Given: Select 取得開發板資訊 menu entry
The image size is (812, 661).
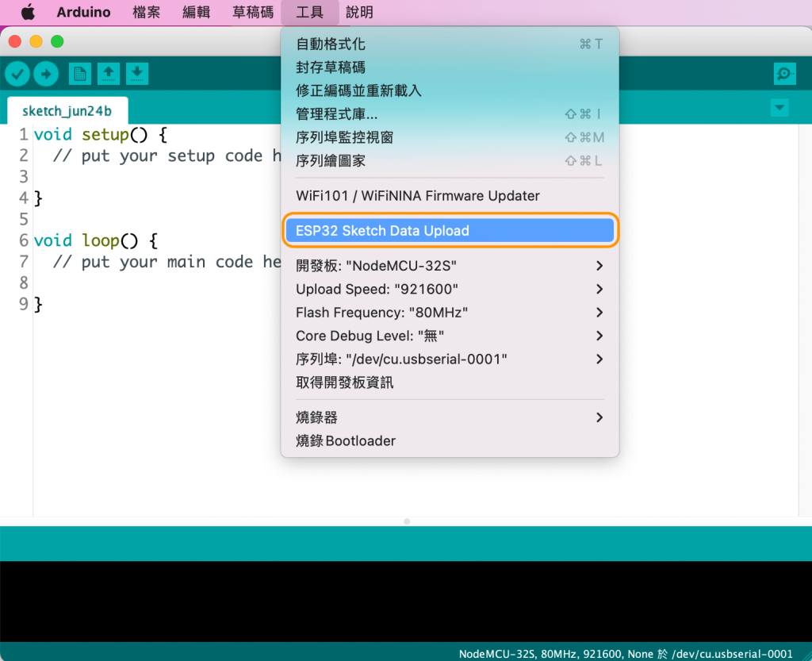Looking at the screenshot, I should click(450, 382).
